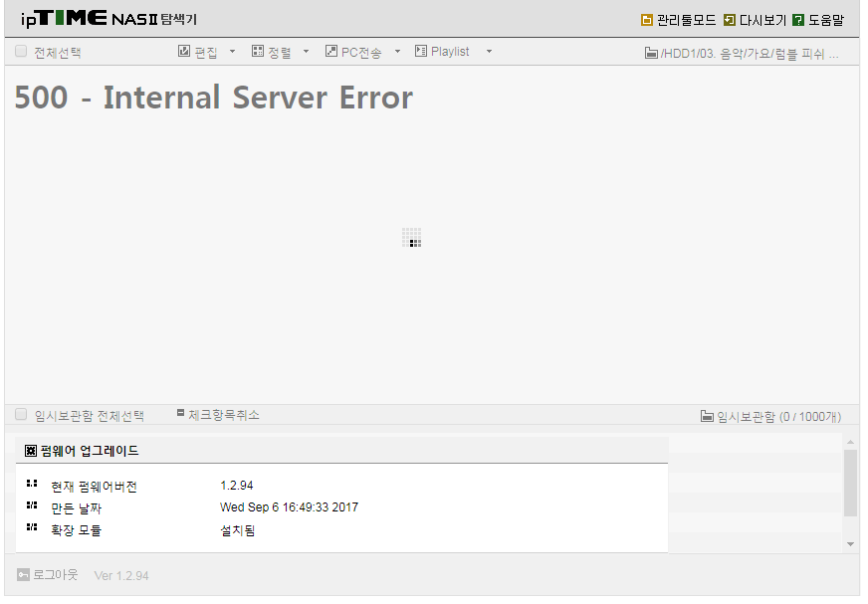Click the 확장 모듈 label
This screenshot has width=868, height=604.
76,529
